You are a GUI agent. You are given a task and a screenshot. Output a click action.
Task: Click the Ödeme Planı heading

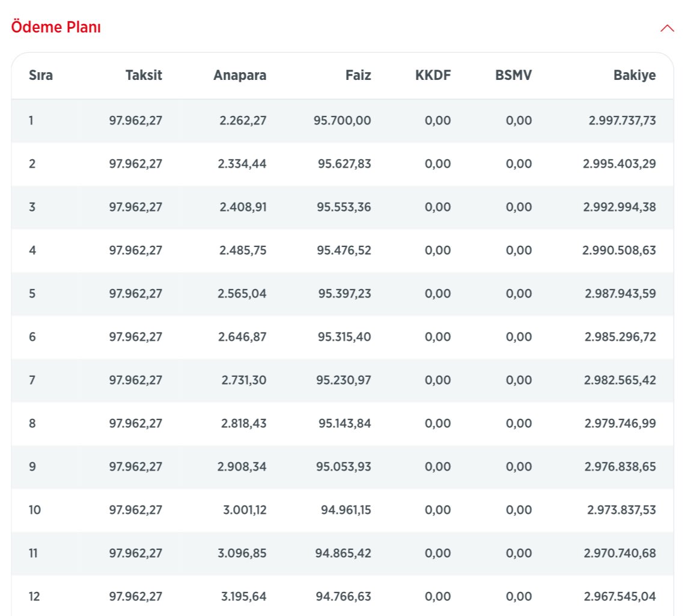(56, 28)
